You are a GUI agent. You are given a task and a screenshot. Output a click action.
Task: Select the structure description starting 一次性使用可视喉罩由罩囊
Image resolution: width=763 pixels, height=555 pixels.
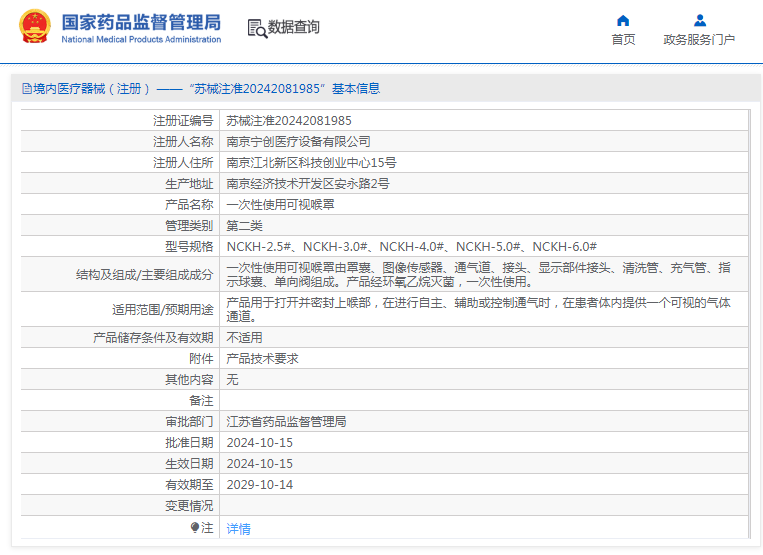pos(478,275)
